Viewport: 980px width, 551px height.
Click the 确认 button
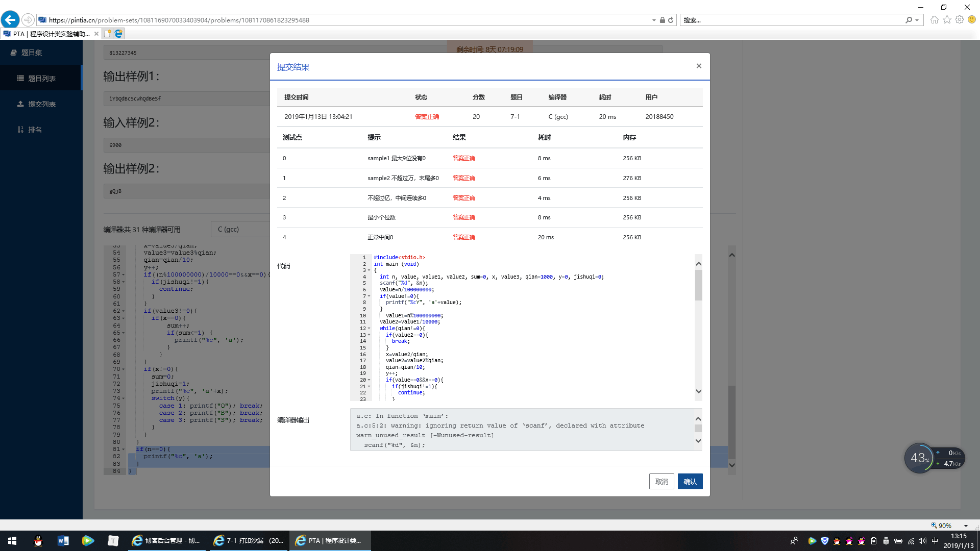[x=690, y=482]
